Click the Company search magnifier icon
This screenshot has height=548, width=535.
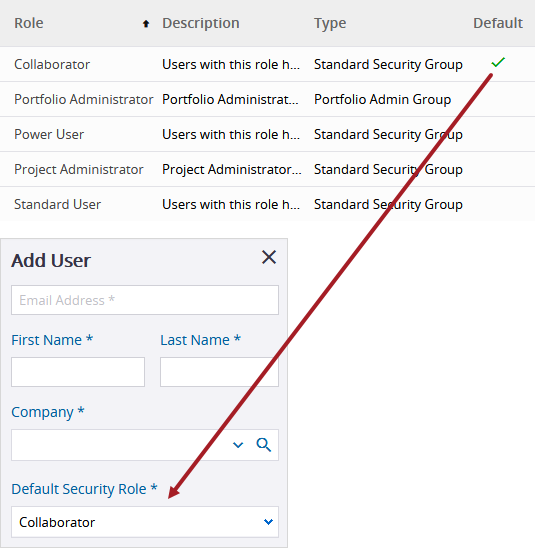point(263,445)
